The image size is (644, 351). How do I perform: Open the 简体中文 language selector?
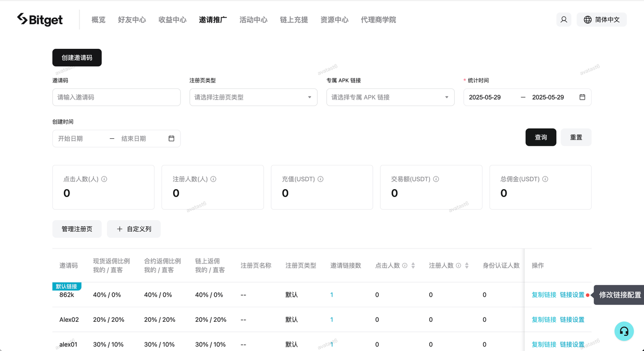(601, 20)
